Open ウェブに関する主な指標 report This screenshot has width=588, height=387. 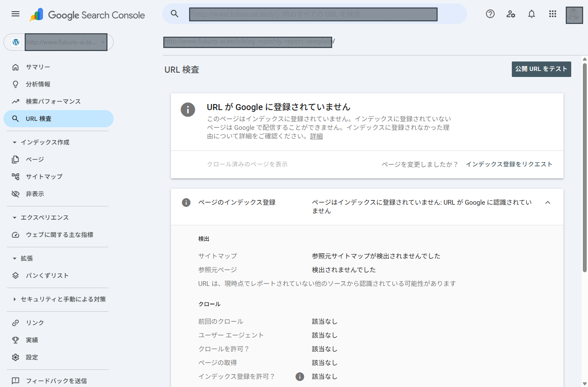click(59, 235)
